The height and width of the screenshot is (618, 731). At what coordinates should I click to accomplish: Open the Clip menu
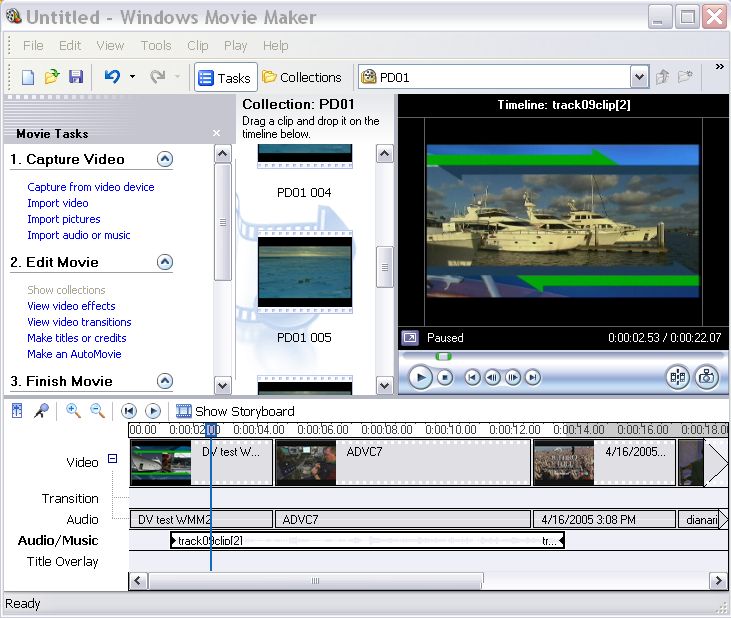[198, 46]
